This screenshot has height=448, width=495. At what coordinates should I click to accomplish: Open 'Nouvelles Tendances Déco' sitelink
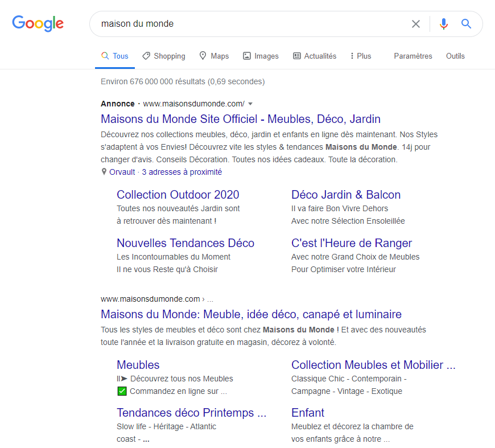185,243
